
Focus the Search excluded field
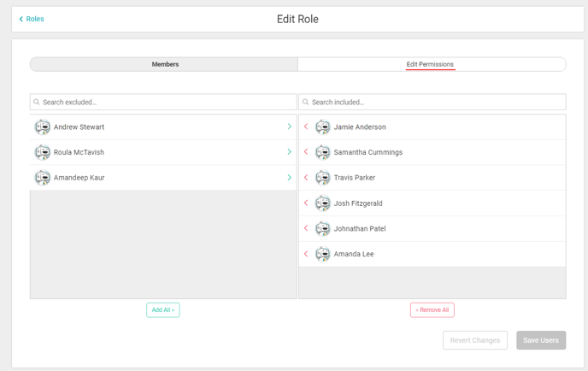(x=163, y=102)
